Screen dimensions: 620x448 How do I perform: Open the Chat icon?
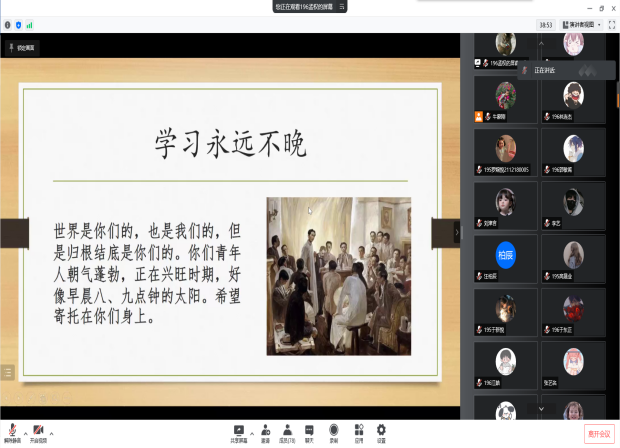[x=309, y=431]
